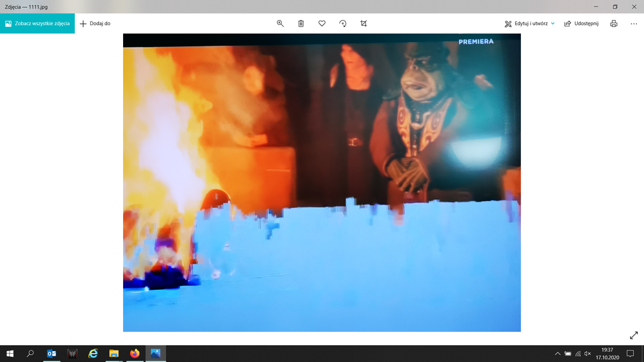Open the 'Dodaj do' add-to option
The height and width of the screenshot is (362, 644).
coord(95,23)
